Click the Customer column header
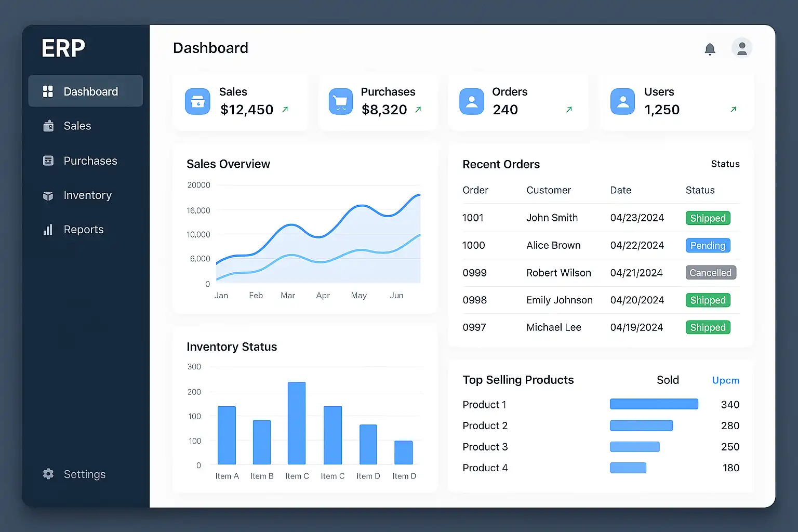798x532 pixels. click(x=549, y=190)
